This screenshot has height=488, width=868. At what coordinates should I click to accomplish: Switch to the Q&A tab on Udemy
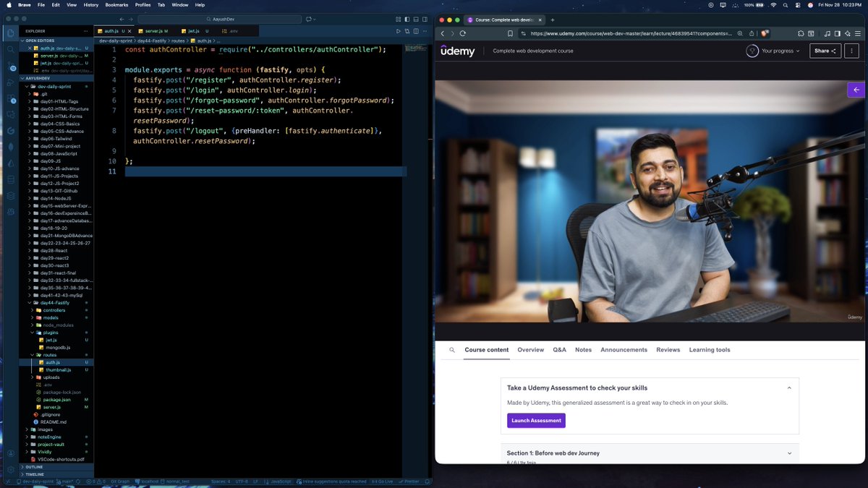(559, 349)
